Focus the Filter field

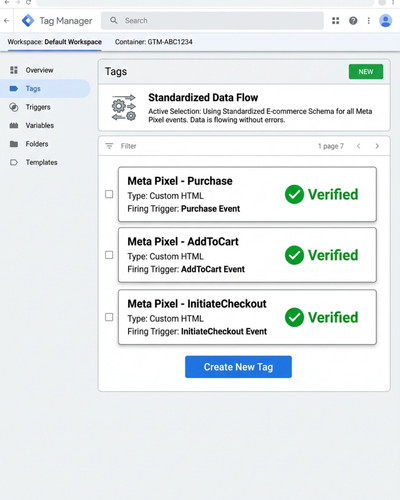pos(128,146)
